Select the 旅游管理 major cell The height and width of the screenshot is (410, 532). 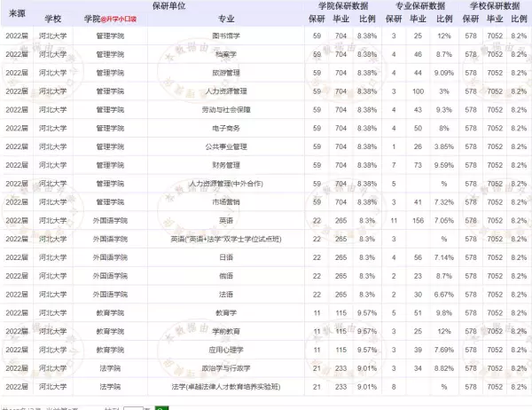pyautogui.click(x=226, y=73)
